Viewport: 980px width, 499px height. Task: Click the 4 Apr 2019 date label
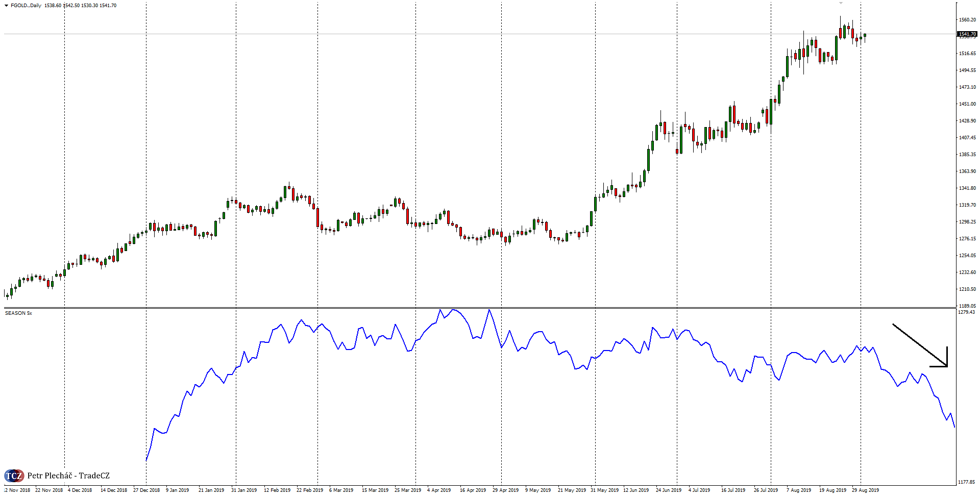coord(439,490)
